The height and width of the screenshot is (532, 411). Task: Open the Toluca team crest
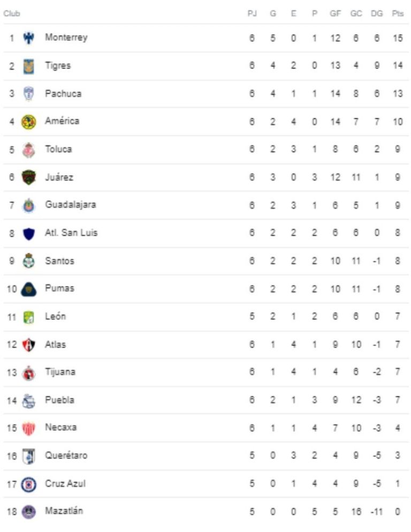(28, 149)
